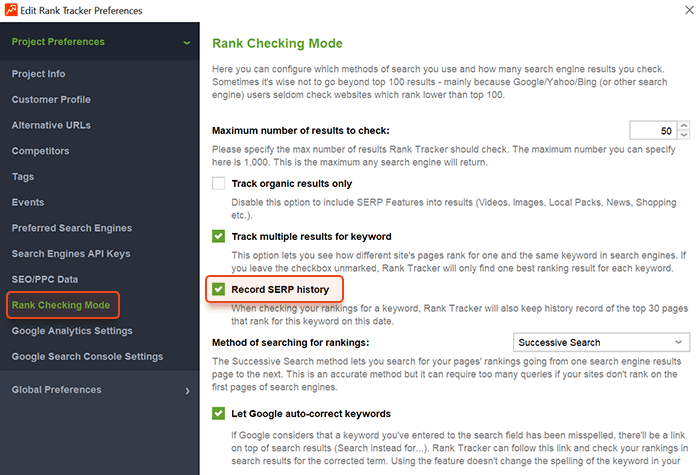Open Google Search Console Settings
Image resolution: width=700 pixels, height=475 pixels.
pyautogui.click(x=87, y=357)
